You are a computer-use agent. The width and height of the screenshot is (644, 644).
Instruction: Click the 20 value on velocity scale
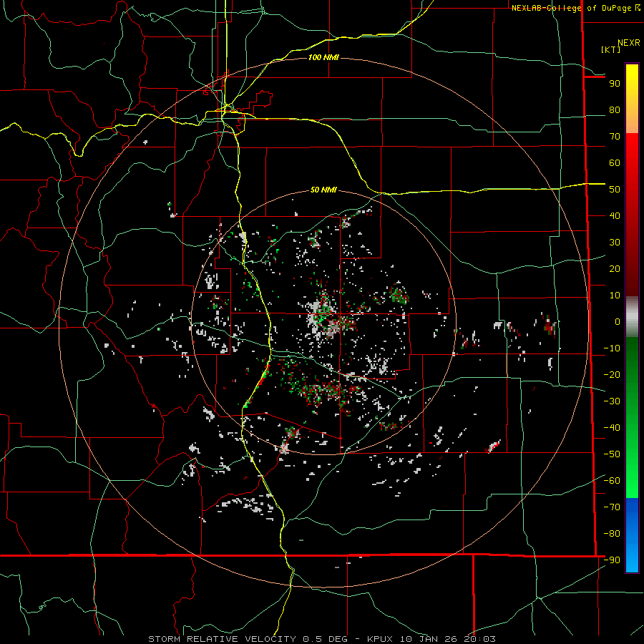(615, 269)
